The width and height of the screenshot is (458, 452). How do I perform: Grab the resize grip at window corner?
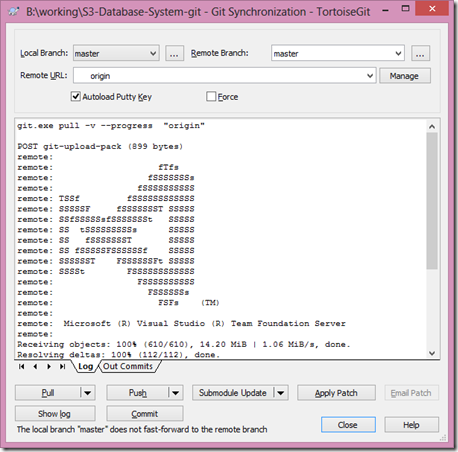(443, 438)
